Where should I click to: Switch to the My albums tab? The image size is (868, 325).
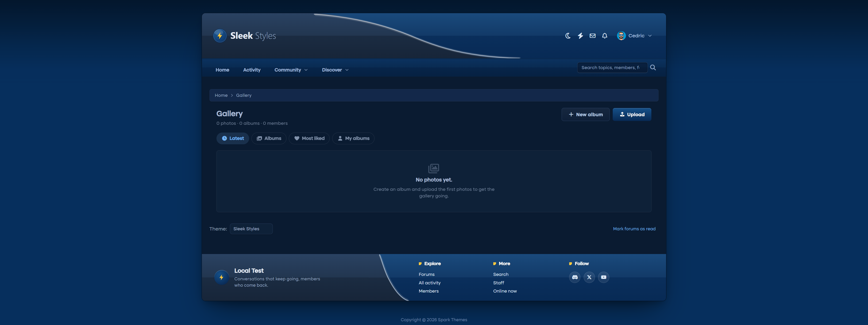(x=353, y=139)
